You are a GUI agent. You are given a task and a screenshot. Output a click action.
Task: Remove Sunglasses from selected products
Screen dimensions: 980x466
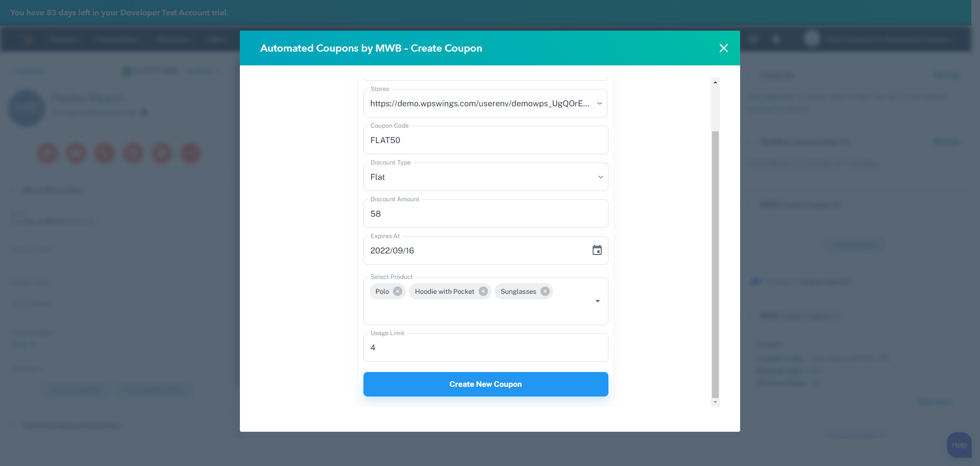click(x=545, y=291)
